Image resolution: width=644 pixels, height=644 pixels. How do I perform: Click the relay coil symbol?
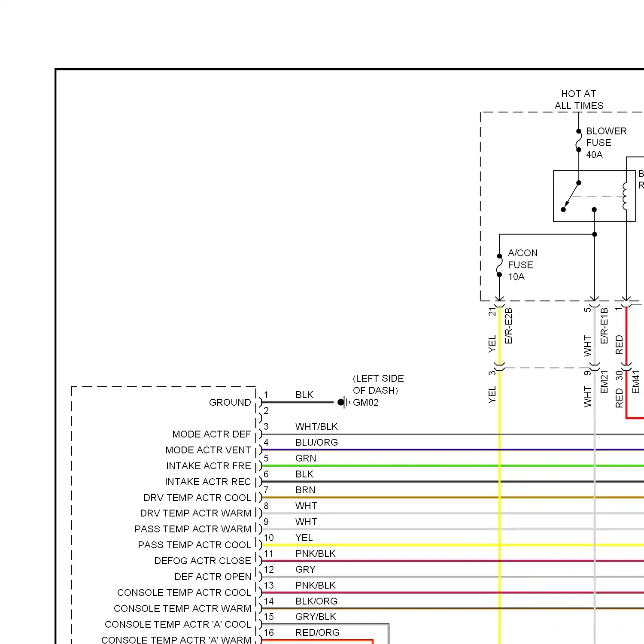625,196
